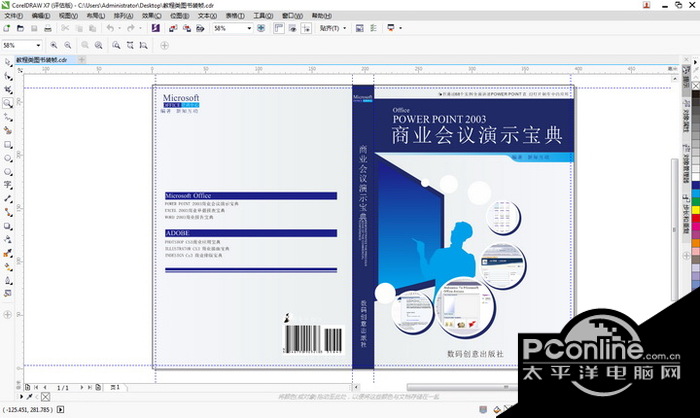
Task: Click the Undo arrow icon
Action: point(110,28)
